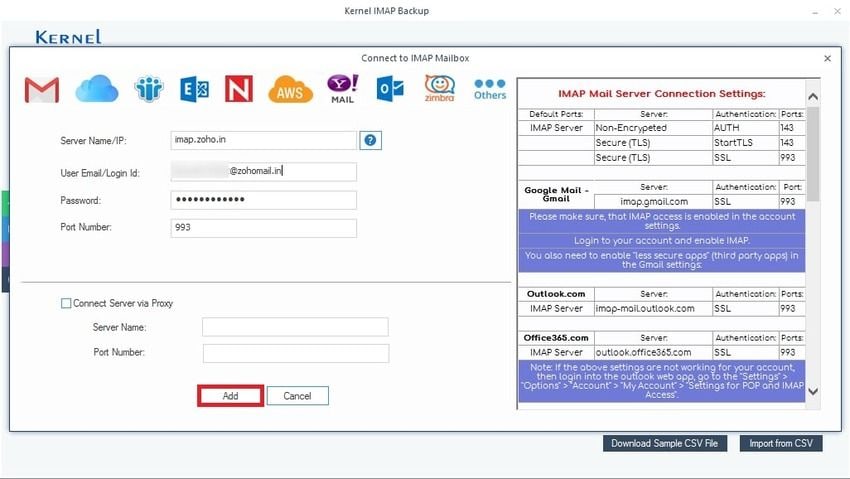Image resolution: width=850 pixels, height=479 pixels.
Task: Select the Zimbra provider icon
Action: (439, 89)
